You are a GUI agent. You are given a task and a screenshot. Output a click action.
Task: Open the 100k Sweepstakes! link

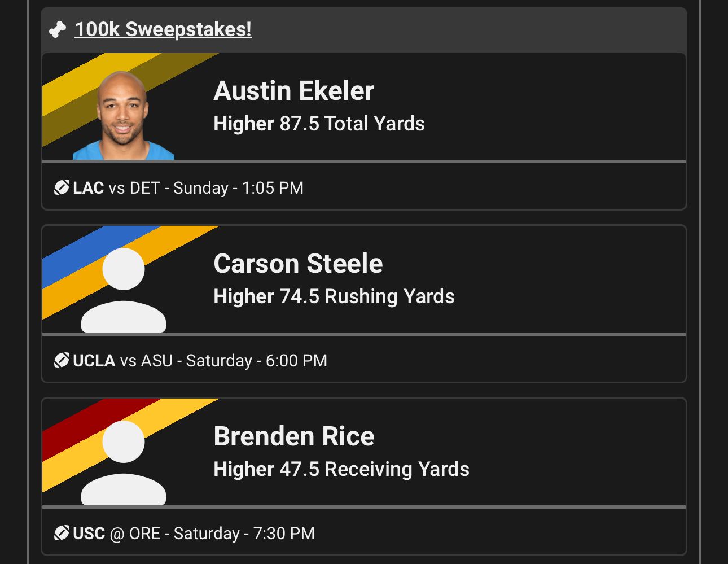pyautogui.click(x=163, y=29)
